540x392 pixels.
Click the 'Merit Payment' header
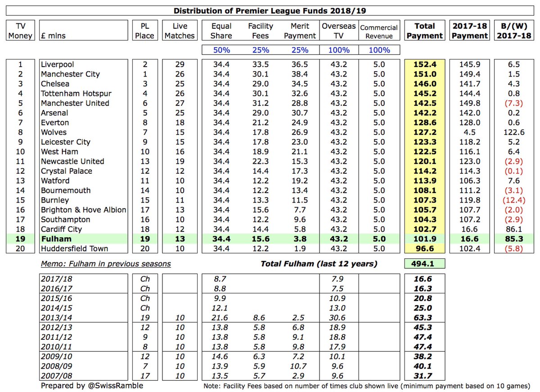[300, 31]
